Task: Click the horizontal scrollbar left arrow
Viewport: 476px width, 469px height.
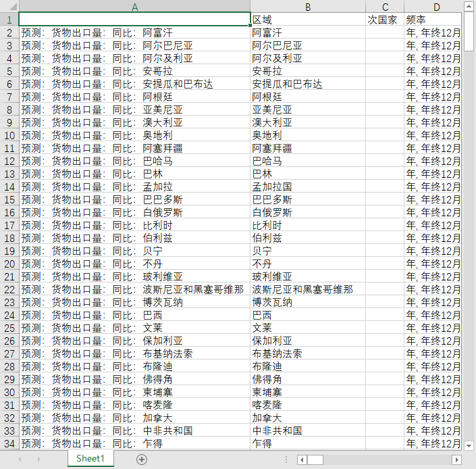Action: click(x=302, y=460)
